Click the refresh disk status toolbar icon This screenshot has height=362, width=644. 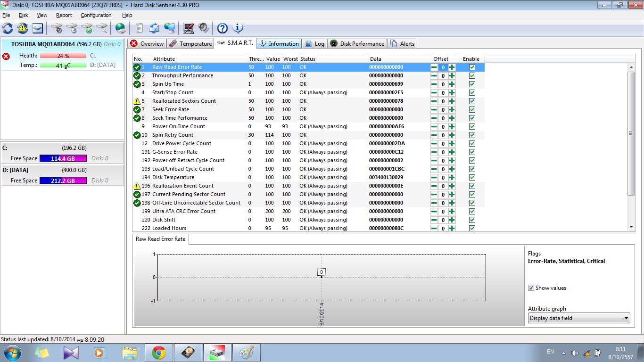[x=8, y=28]
